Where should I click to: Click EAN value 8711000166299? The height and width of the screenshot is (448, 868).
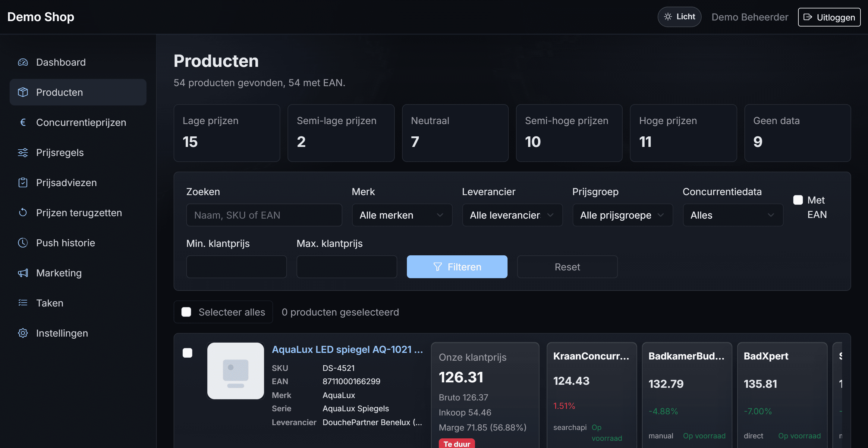351,381
